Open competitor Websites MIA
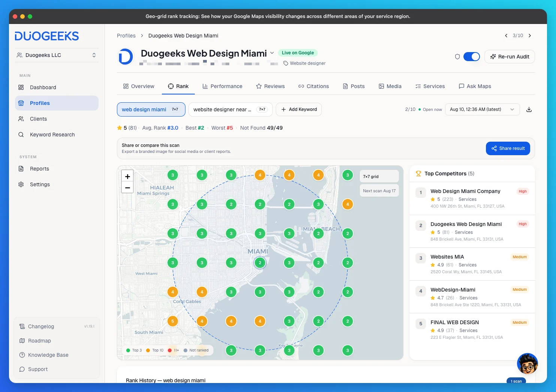The width and height of the screenshot is (556, 392). tap(472, 264)
